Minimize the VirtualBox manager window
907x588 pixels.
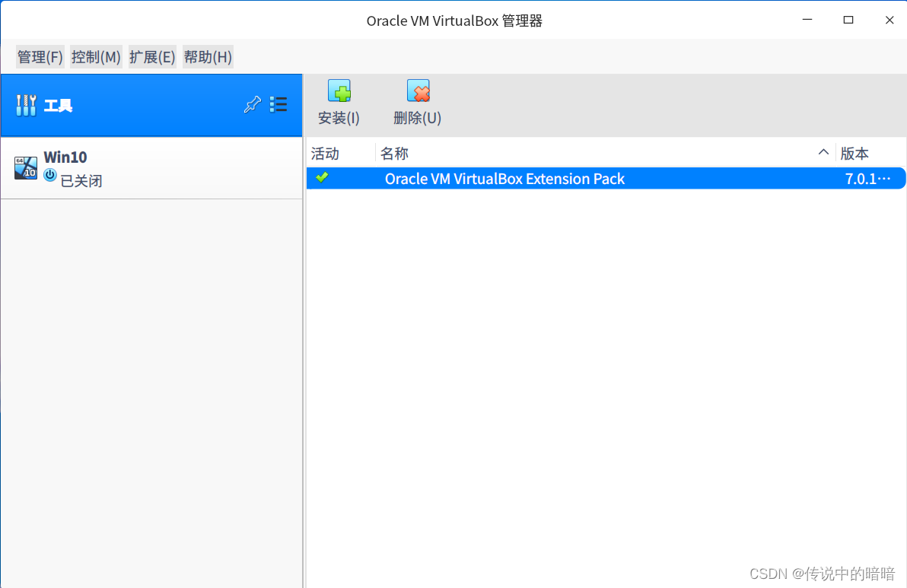(x=807, y=20)
